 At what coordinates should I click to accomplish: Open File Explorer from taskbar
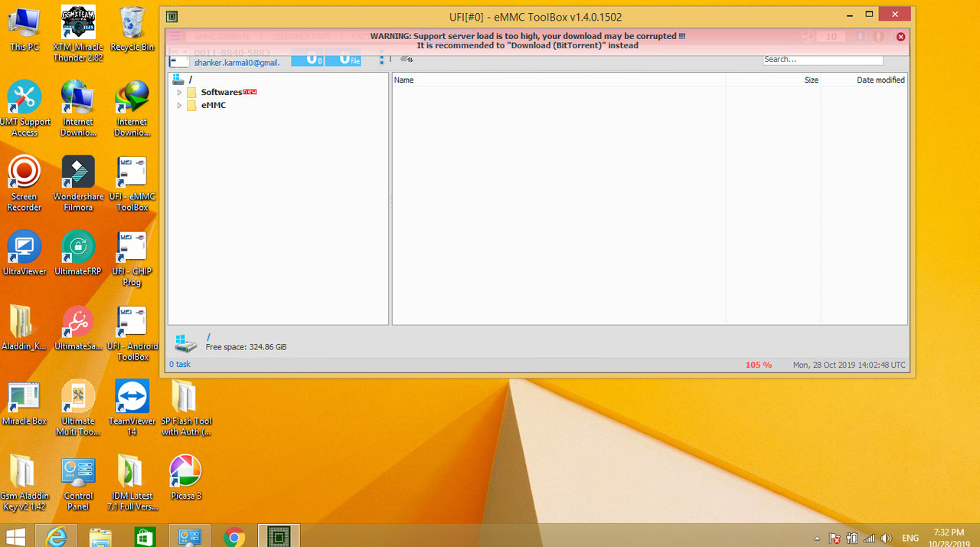[101, 536]
